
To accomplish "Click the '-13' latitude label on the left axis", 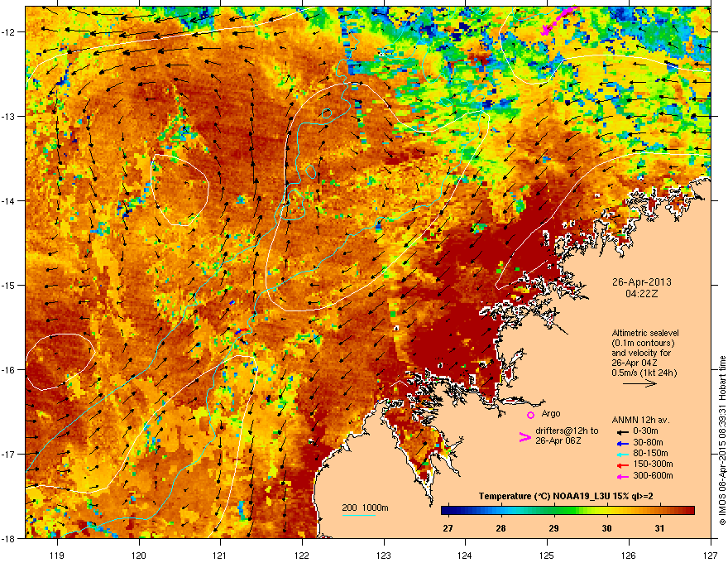I will (x=9, y=116).
